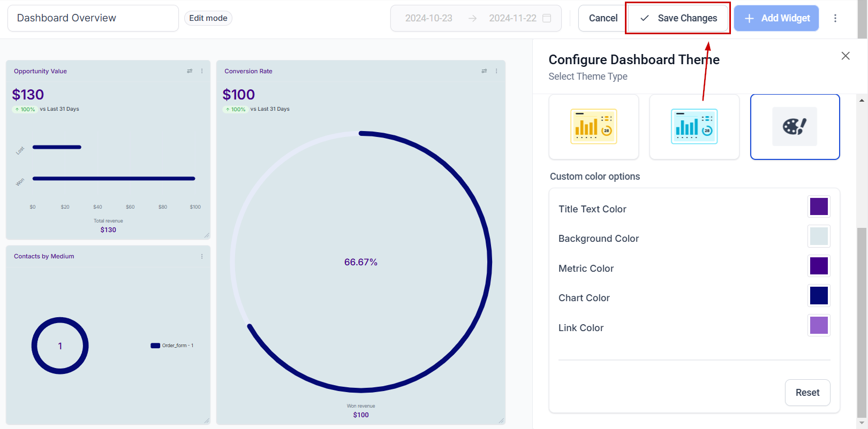
Task: Click the Won bar in the chart
Action: pos(114,179)
